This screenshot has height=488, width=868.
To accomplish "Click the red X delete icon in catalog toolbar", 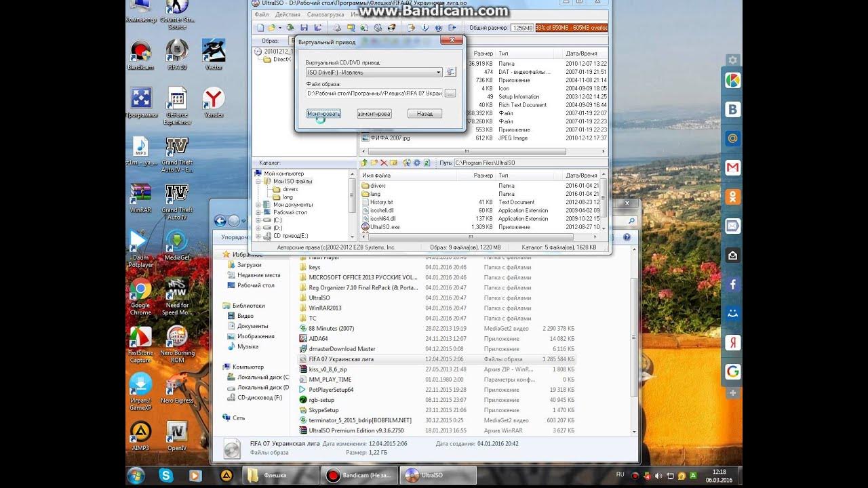I will tap(384, 163).
